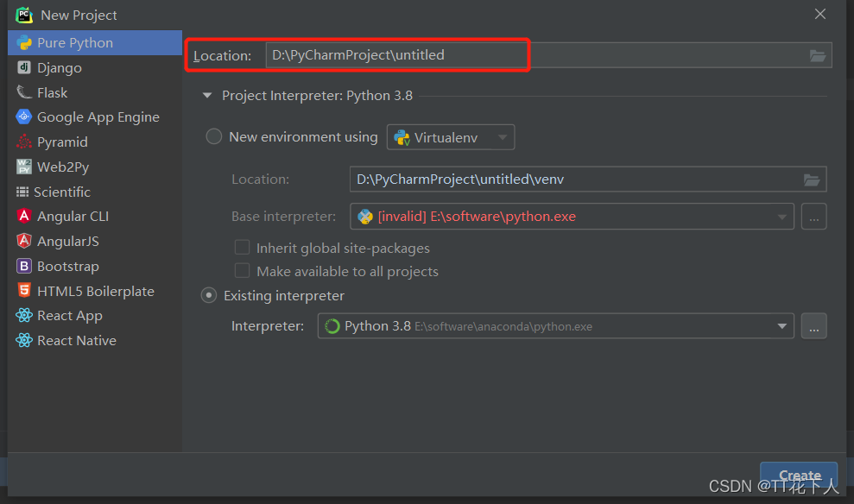Click the PyCharm logo in title bar
This screenshot has width=854, height=504.
click(x=24, y=15)
